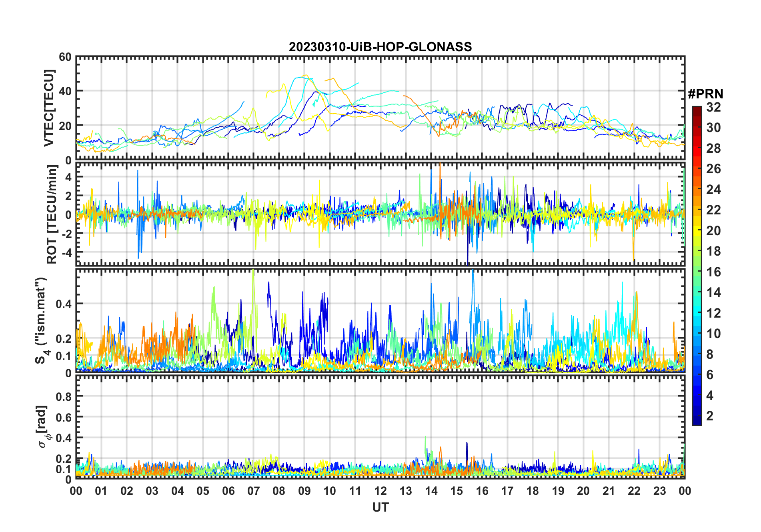
Task: Click the PRN color scale bar
Action: [697, 266]
